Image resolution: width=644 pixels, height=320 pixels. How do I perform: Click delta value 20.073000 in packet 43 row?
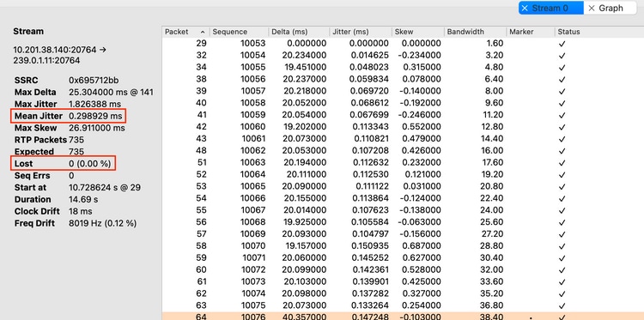[305, 139]
